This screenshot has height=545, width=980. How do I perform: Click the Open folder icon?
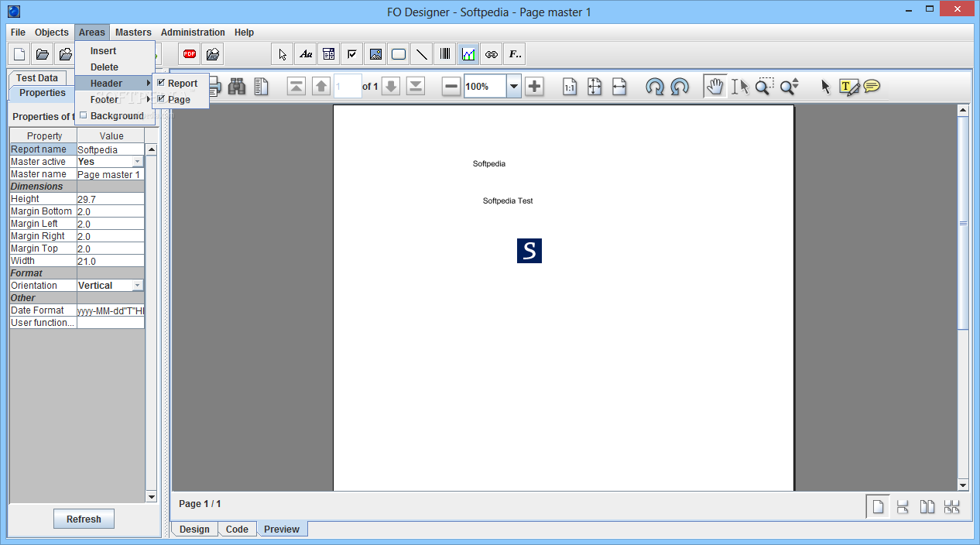pyautogui.click(x=43, y=54)
